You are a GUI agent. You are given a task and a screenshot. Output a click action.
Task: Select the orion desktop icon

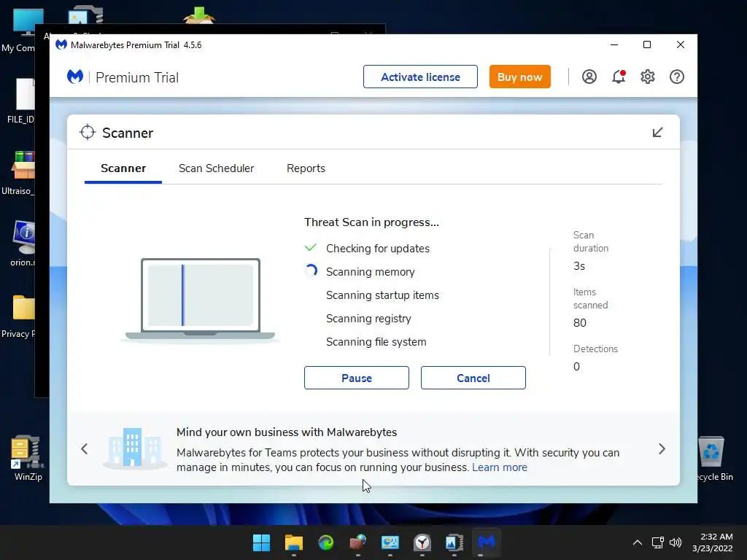click(x=23, y=243)
